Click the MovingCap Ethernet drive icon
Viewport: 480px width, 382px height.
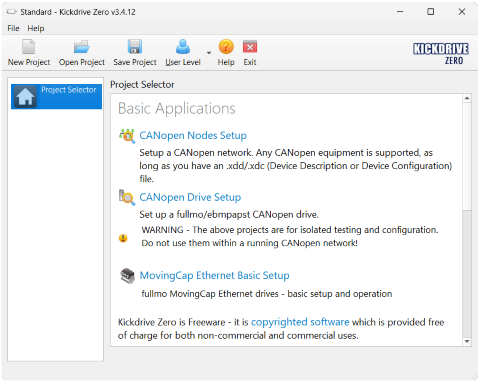127,276
